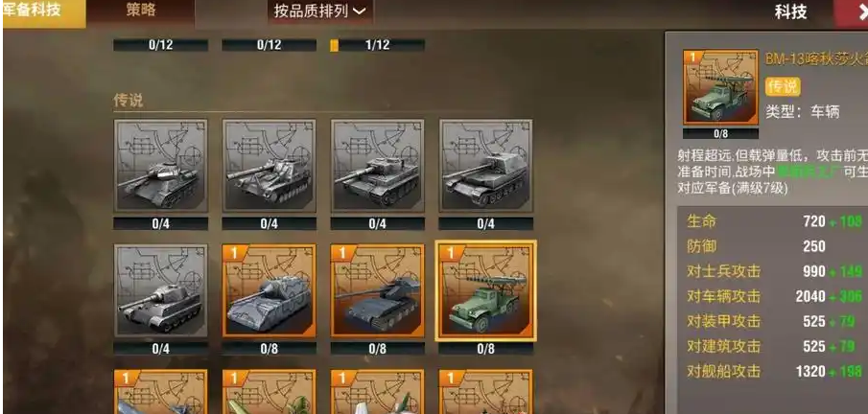Click the 0/8 progress bar under the Maus card
Viewport: 868px width, 414px height.
pos(270,349)
